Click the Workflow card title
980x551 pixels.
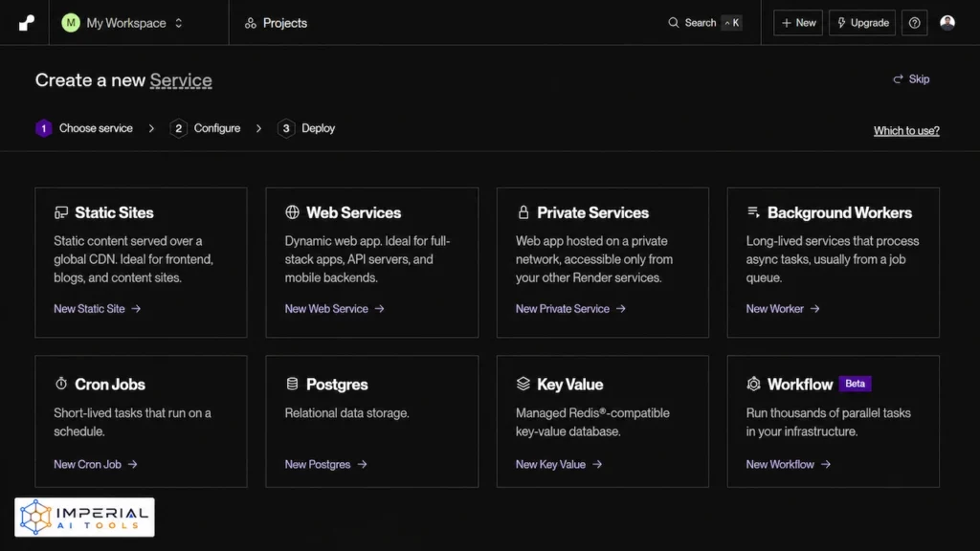point(800,385)
